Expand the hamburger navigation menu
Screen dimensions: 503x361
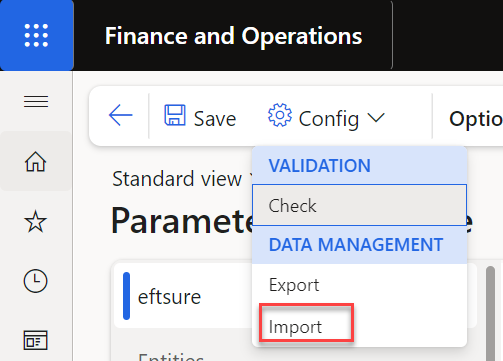click(36, 101)
